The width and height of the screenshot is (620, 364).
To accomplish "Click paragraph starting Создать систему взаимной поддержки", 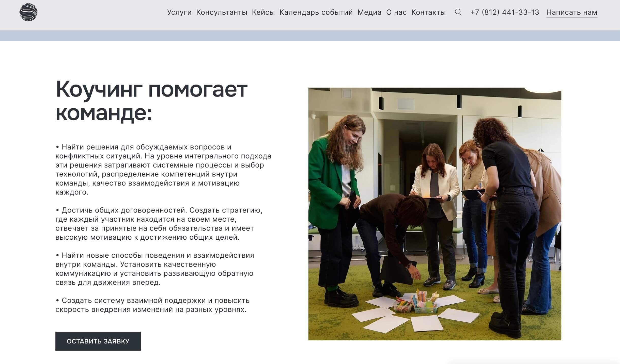I will [152, 305].
